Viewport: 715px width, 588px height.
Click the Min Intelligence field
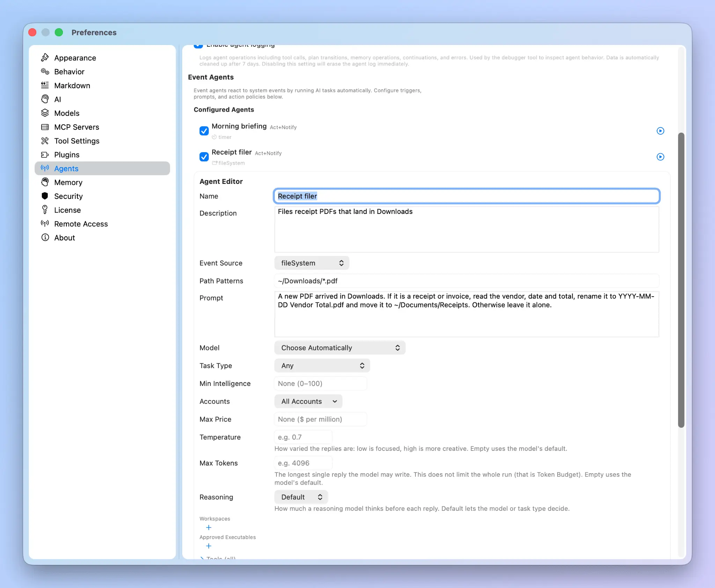pos(320,384)
